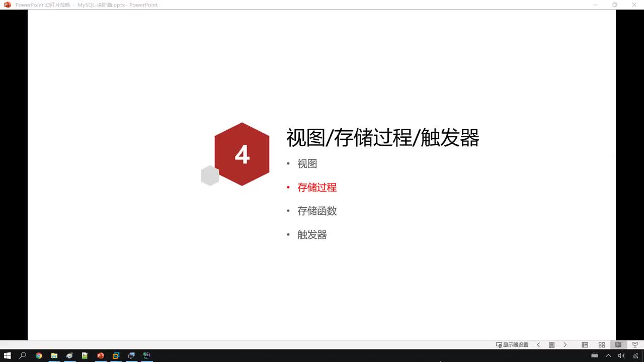Image resolution: width=644 pixels, height=362 pixels.
Task: Open the volume control in tray
Action: tap(621, 355)
